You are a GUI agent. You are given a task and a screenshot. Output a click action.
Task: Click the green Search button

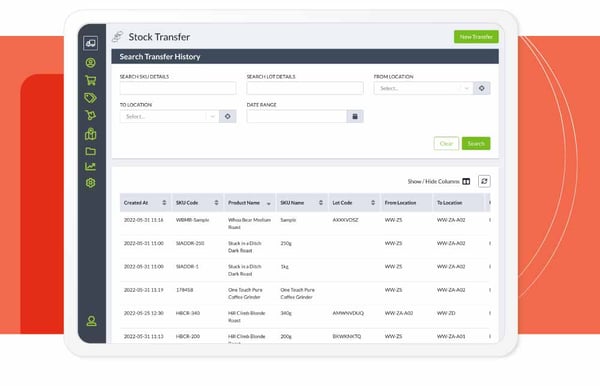(x=476, y=143)
